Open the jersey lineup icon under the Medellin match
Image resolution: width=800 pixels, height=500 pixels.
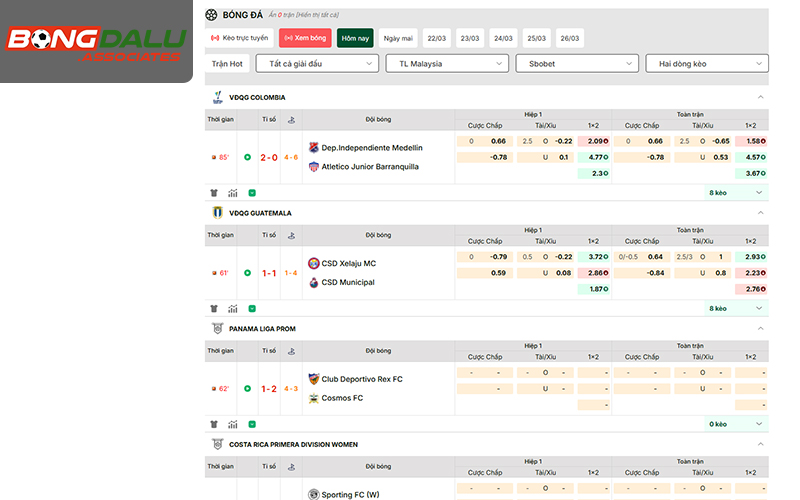(213, 193)
